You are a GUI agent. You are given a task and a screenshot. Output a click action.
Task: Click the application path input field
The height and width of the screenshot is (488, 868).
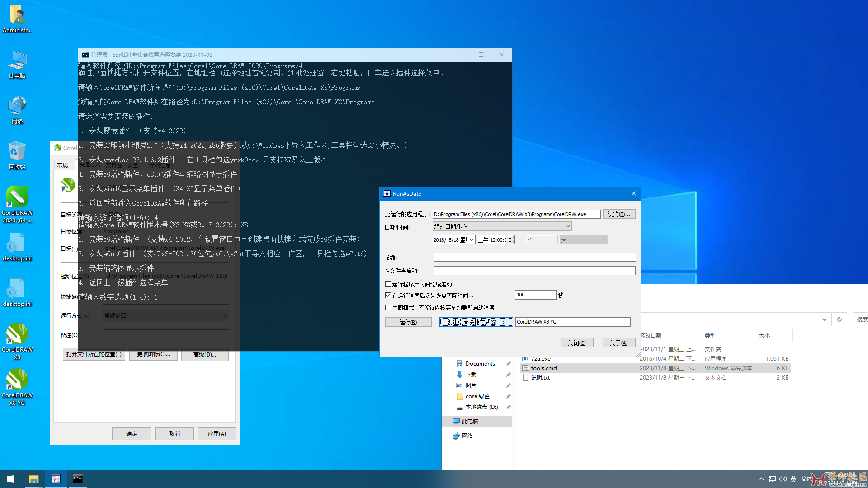click(517, 214)
